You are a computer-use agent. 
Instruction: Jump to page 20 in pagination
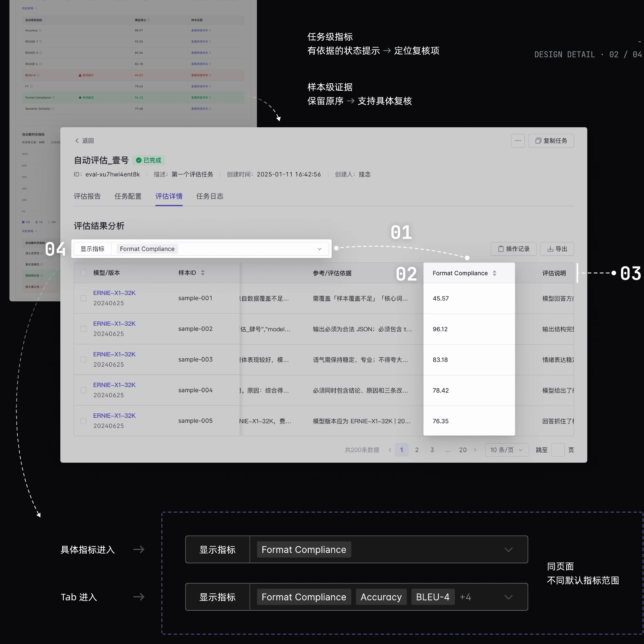click(x=463, y=450)
